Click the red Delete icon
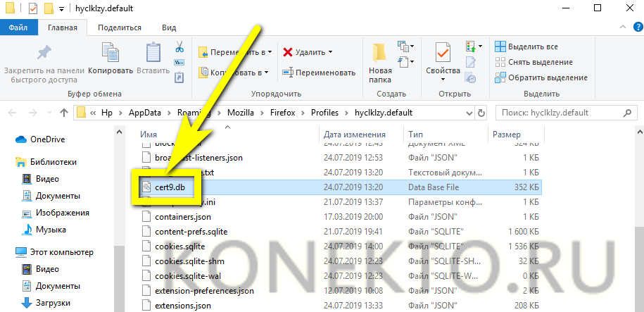 tap(288, 52)
